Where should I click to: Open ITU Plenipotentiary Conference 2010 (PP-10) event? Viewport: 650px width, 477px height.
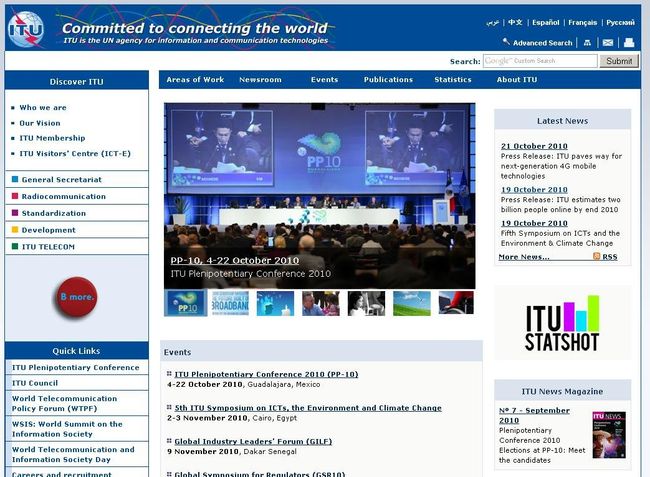click(x=266, y=374)
